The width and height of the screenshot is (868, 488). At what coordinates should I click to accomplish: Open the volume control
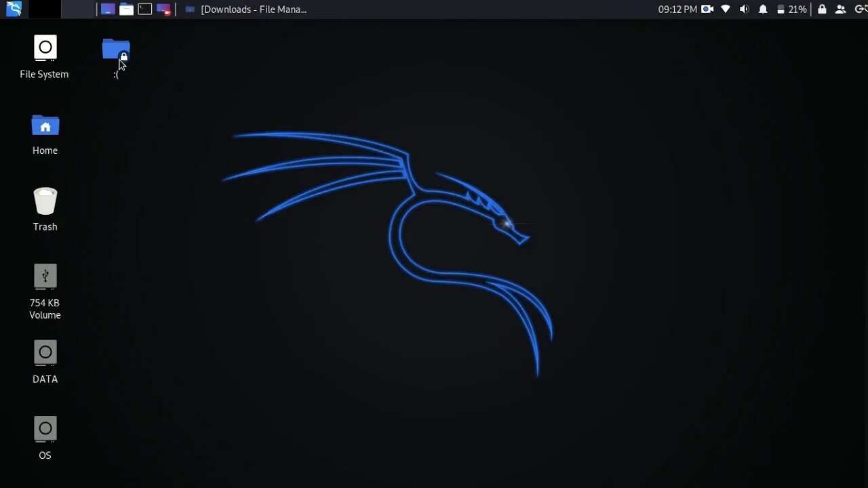744,9
